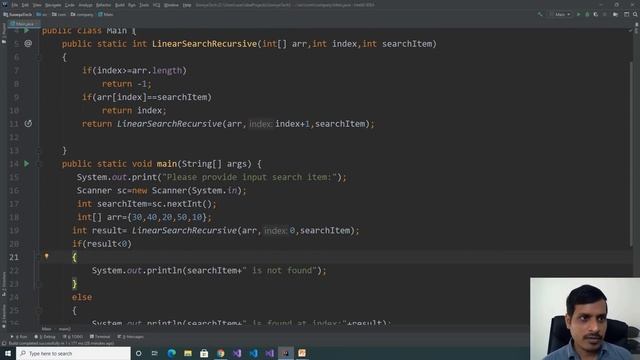Click the main() breadcrumb at editor bottom

tap(64, 329)
